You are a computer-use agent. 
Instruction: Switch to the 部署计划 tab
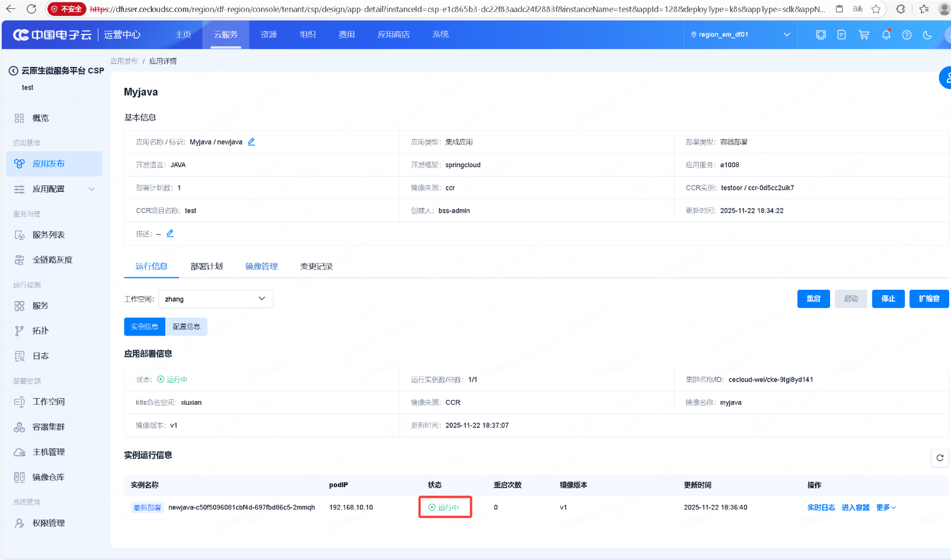point(206,267)
